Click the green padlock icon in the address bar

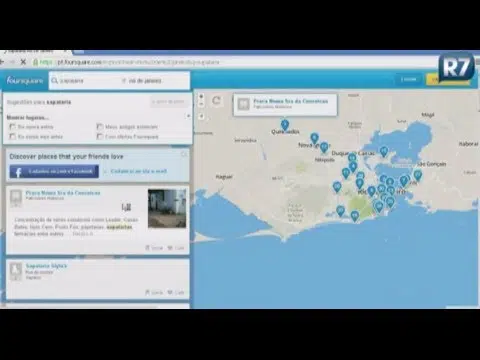click(x=35, y=62)
